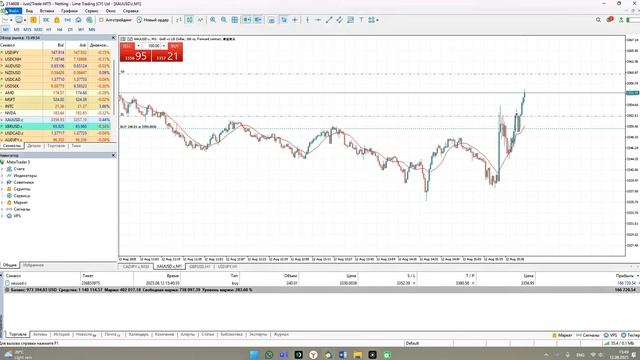Switch to GBPUSD chart tab
Screen dimensions: 640x360
pos(200,267)
